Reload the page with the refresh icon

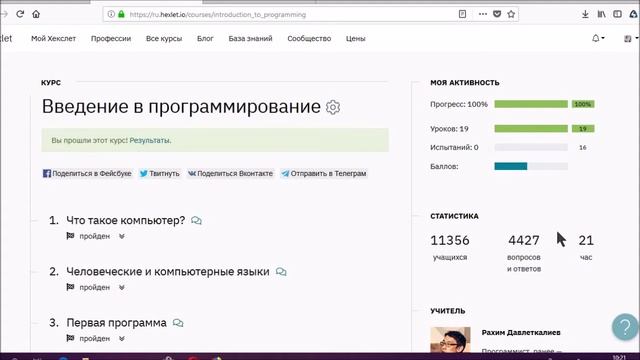pyautogui.click(x=20, y=14)
